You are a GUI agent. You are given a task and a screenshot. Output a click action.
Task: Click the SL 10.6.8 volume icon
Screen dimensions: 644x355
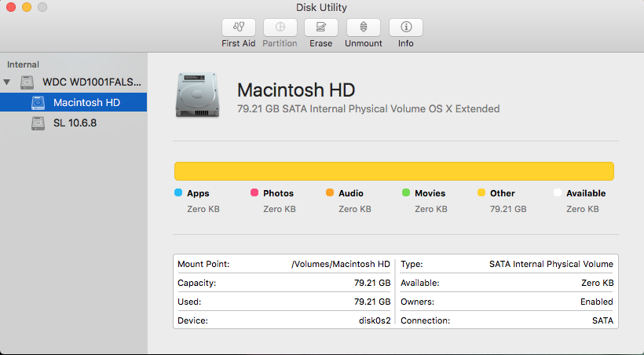38,123
